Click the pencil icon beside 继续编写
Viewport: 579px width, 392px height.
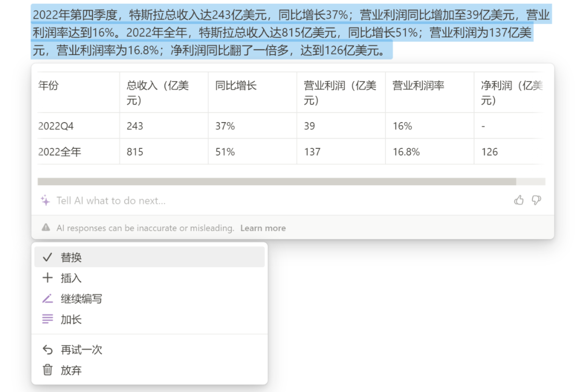tap(47, 298)
